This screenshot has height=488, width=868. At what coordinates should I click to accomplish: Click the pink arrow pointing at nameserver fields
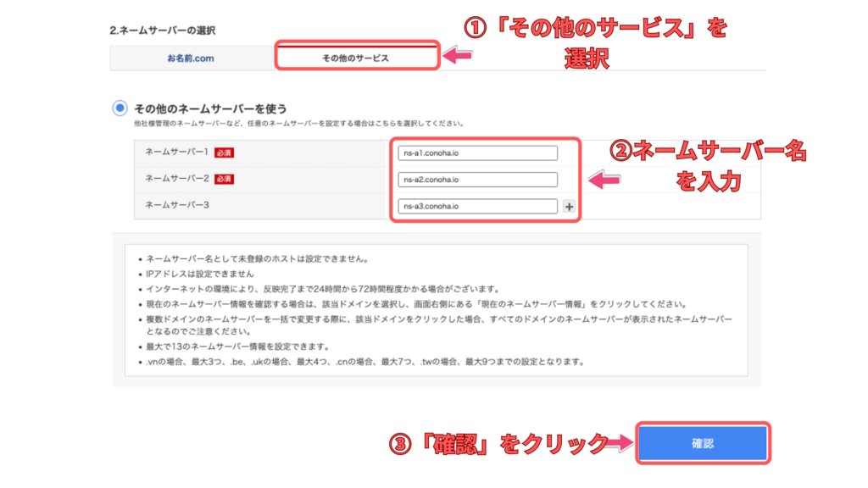(605, 180)
